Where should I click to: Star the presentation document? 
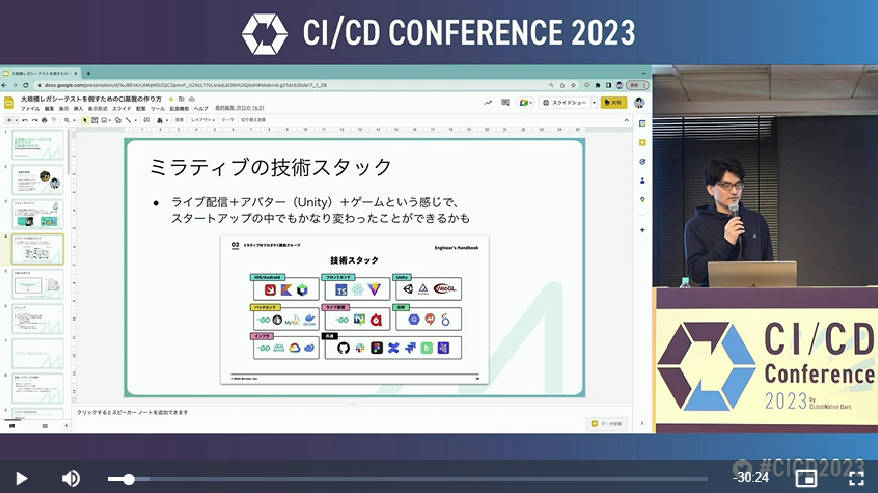pyautogui.click(x=171, y=99)
